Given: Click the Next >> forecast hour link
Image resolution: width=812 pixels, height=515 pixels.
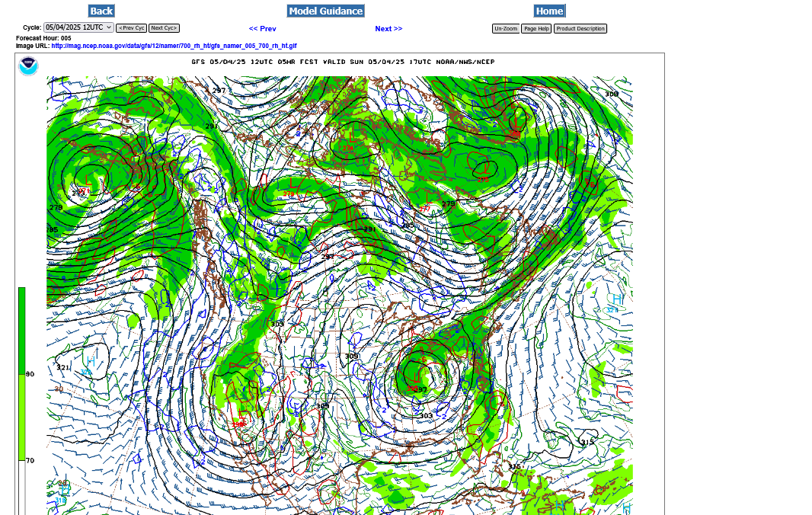Looking at the screenshot, I should coord(388,28).
